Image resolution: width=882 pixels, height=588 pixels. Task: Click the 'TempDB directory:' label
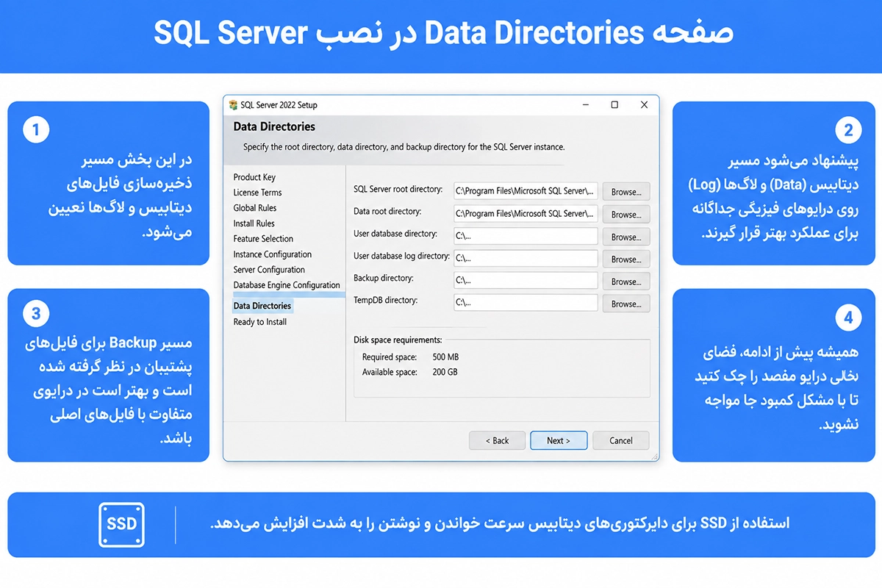(x=385, y=301)
